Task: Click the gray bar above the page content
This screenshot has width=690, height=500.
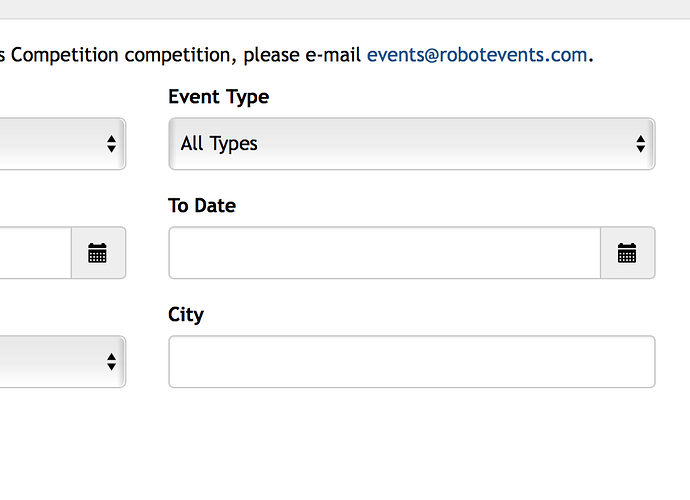Action: click(345, 9)
